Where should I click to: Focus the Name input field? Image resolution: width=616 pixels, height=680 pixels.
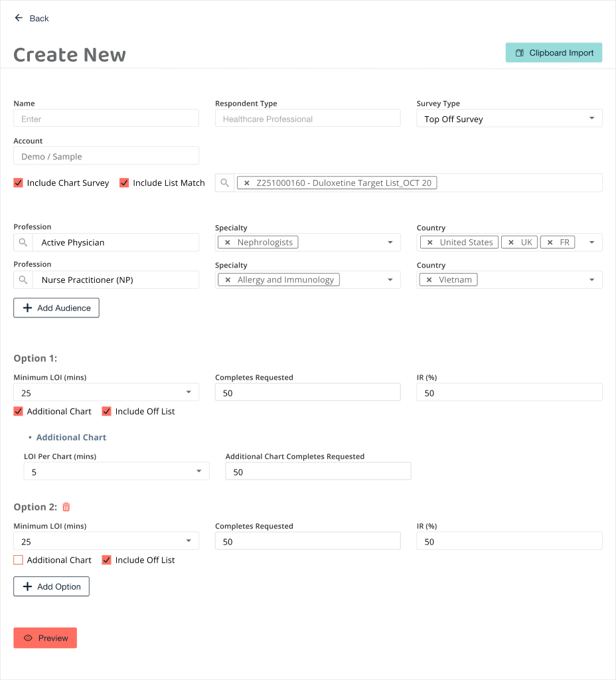coord(106,118)
